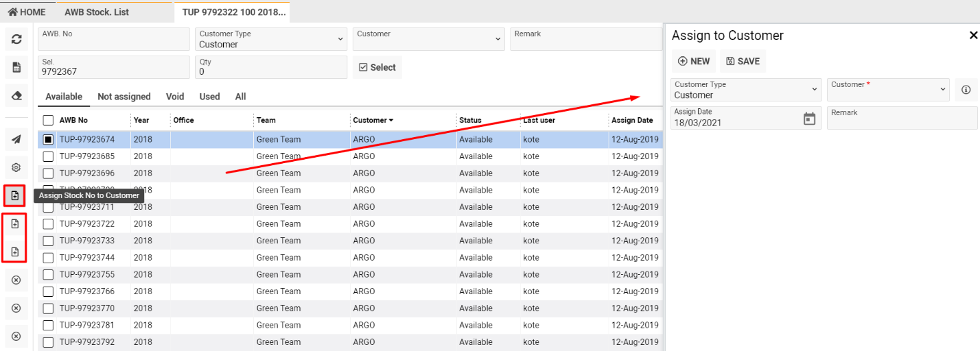
Task: Open the calendar picker for Assign Date
Action: (x=809, y=118)
